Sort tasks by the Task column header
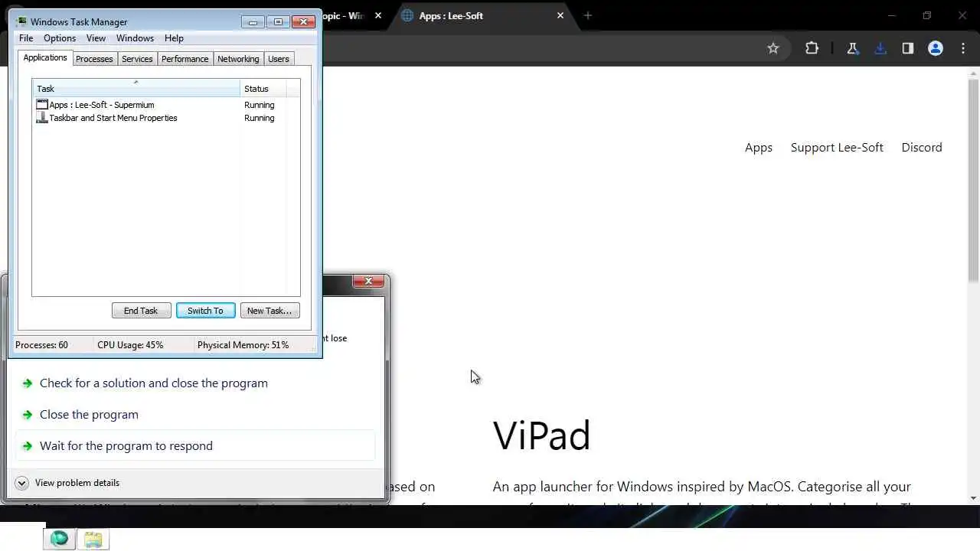Screen dimensions: 980x551 pyautogui.click(x=136, y=88)
